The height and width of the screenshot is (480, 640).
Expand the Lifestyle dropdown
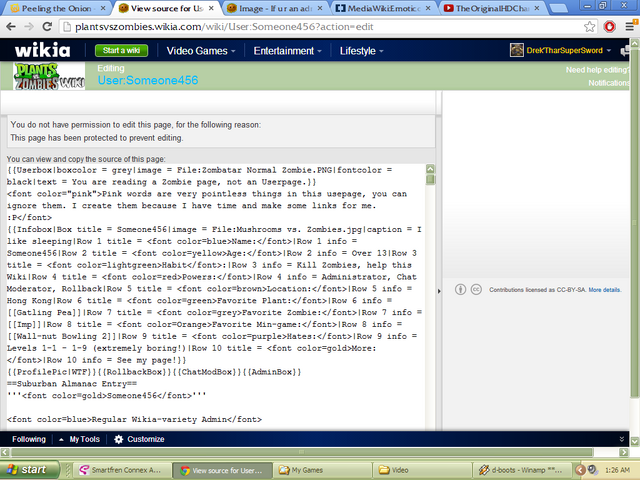[x=362, y=51]
